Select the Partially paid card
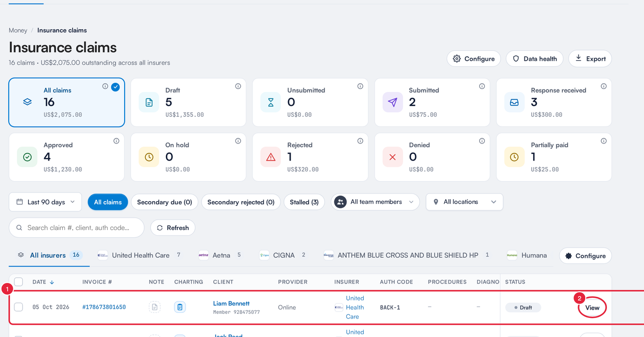This screenshot has height=337, width=644. pos(554,157)
